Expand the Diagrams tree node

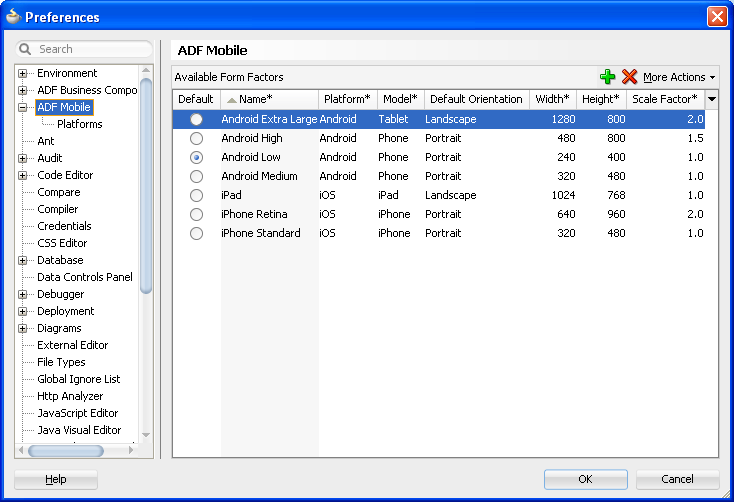(22, 328)
